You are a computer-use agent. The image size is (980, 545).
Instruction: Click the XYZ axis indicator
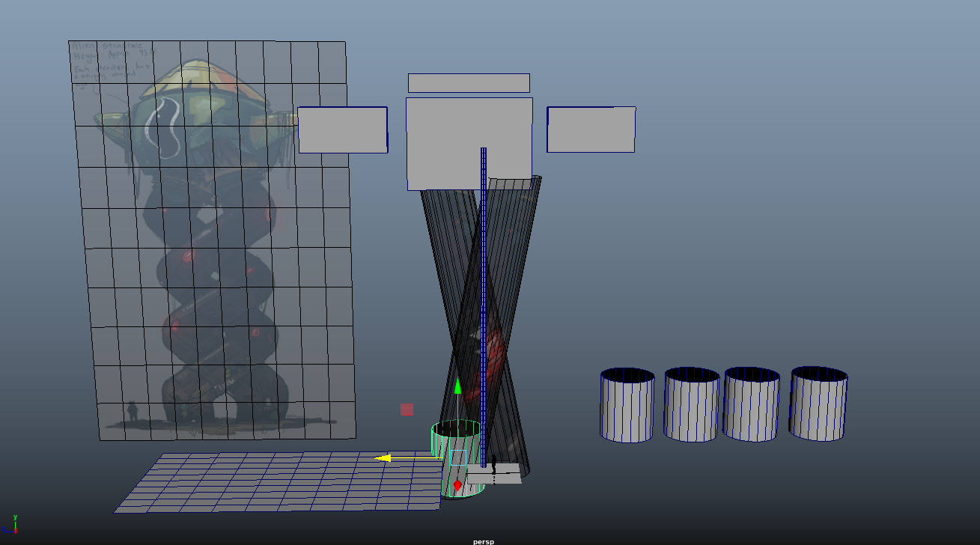[10, 523]
